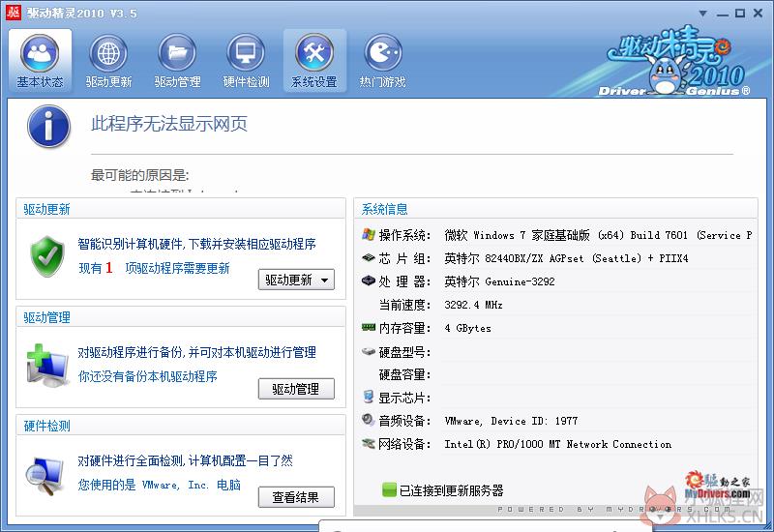Minimize the 驱动精灵 window
The image size is (774, 532).
(723, 14)
